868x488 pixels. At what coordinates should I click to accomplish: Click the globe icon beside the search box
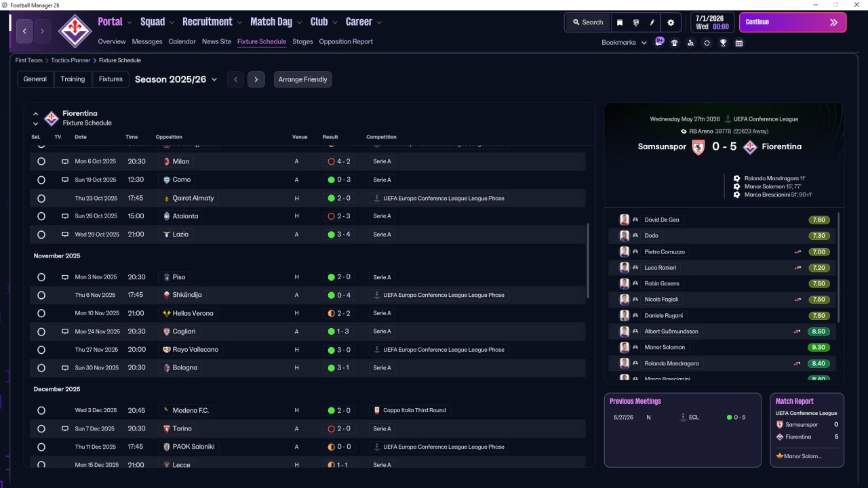pos(635,22)
